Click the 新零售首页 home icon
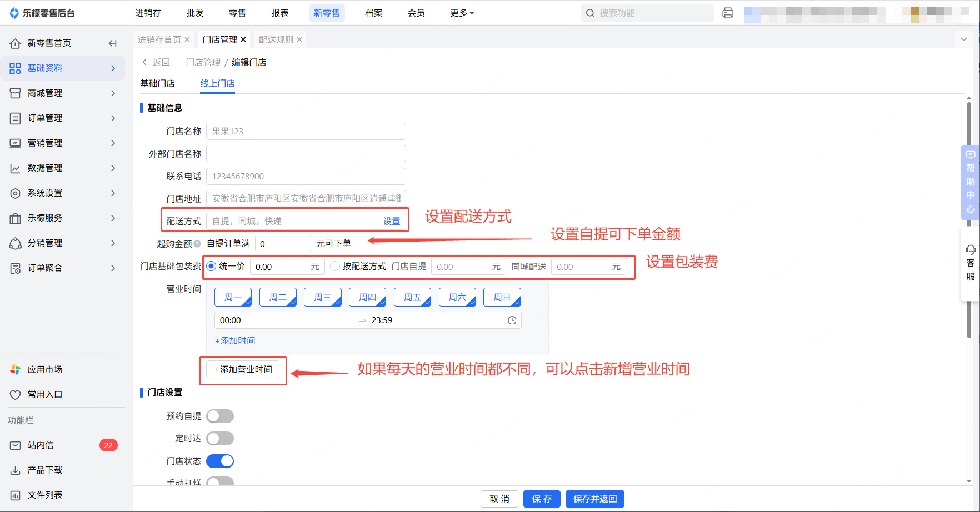 (15, 43)
